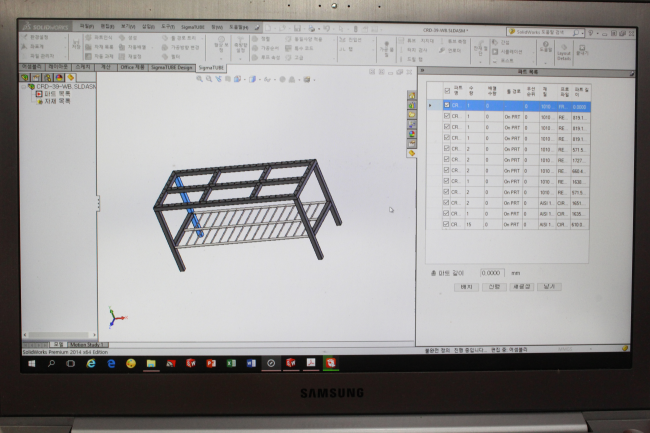Click the 배치 button

coord(466,286)
